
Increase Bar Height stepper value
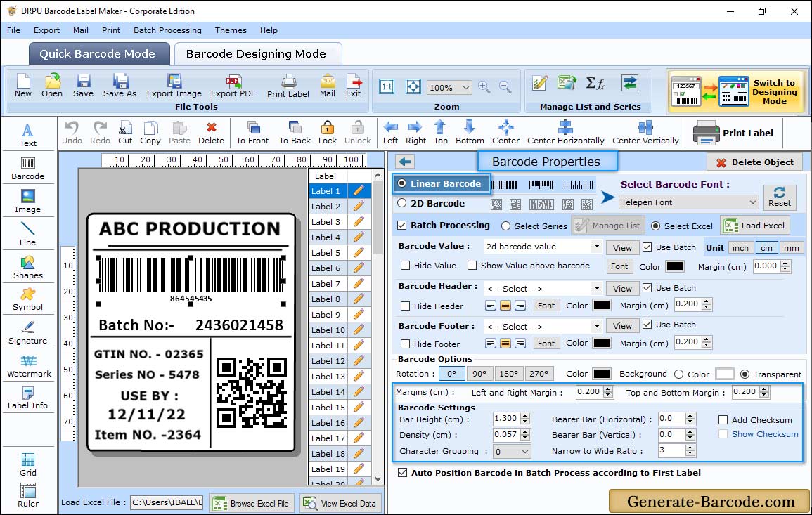pyautogui.click(x=526, y=416)
